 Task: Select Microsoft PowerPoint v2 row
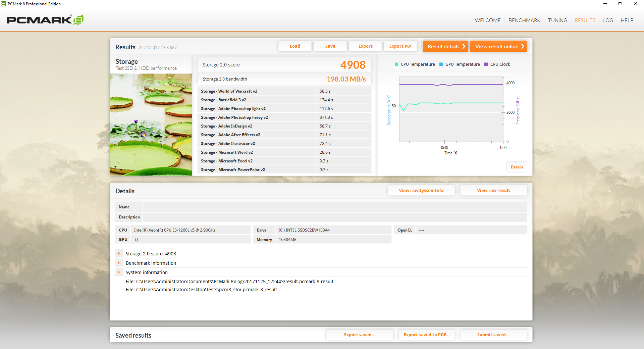[284, 170]
